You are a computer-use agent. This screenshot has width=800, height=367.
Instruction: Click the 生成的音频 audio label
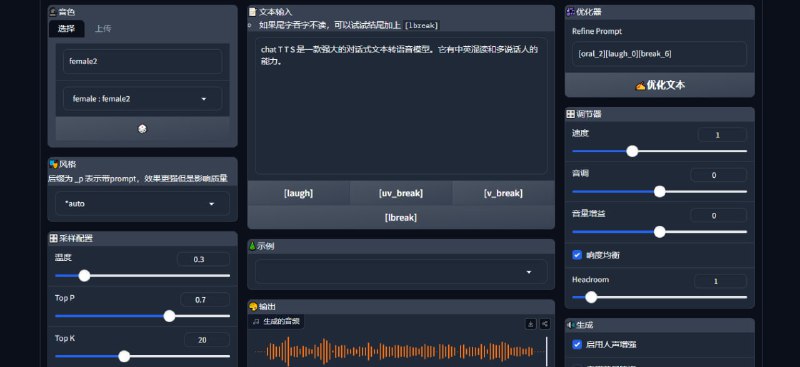click(276, 322)
